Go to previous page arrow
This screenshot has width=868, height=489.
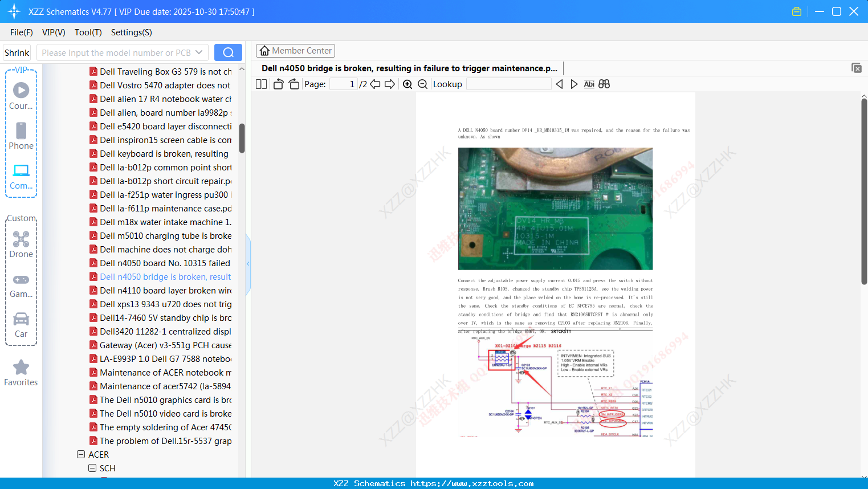(375, 84)
